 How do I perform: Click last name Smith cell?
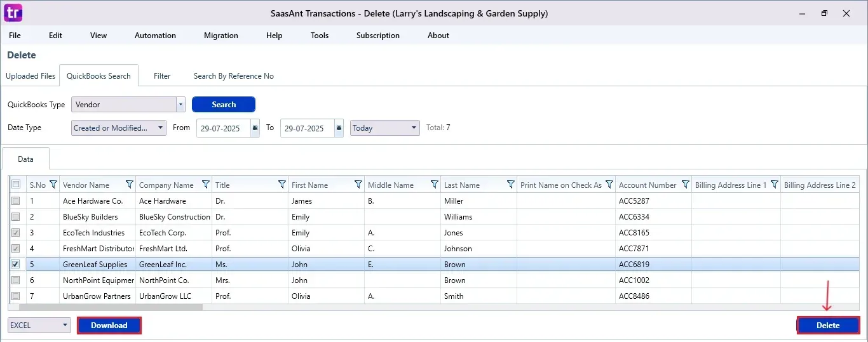(478, 296)
